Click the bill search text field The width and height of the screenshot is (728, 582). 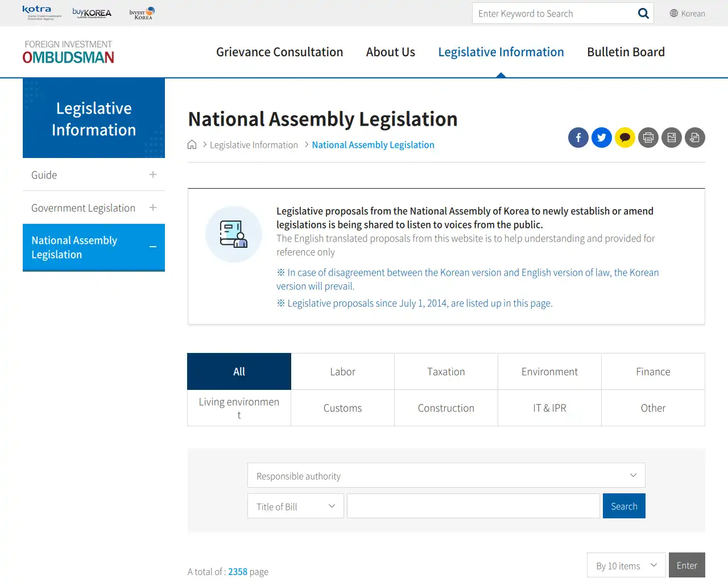473,506
